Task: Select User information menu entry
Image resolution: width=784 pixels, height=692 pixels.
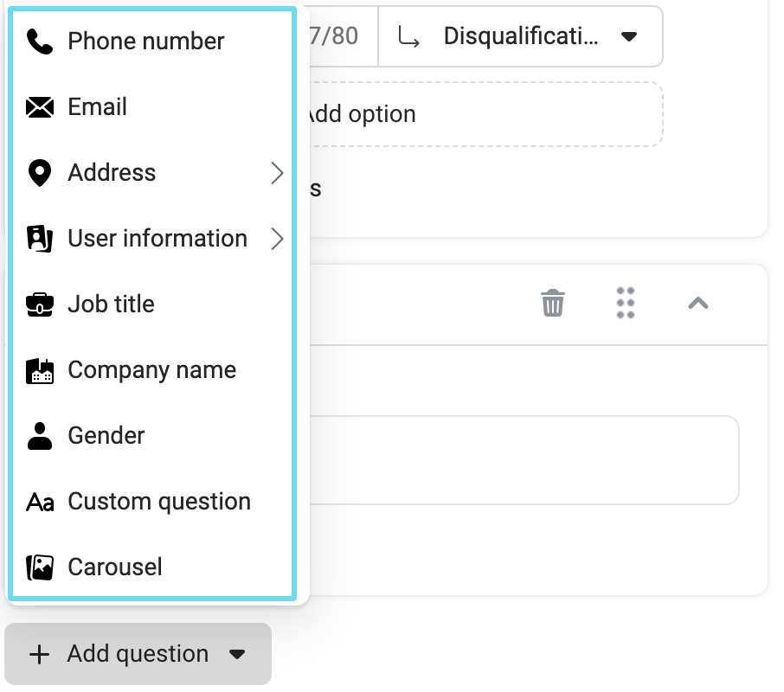Action: (x=157, y=239)
